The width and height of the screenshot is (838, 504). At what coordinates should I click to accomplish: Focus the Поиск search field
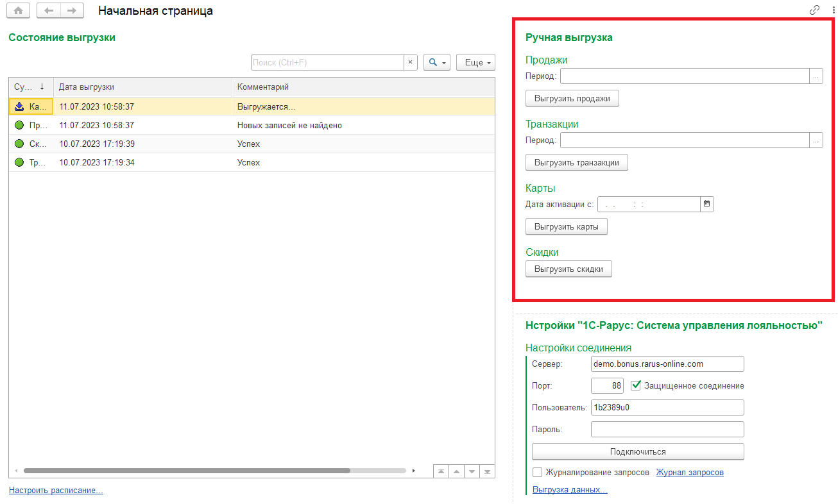[327, 62]
